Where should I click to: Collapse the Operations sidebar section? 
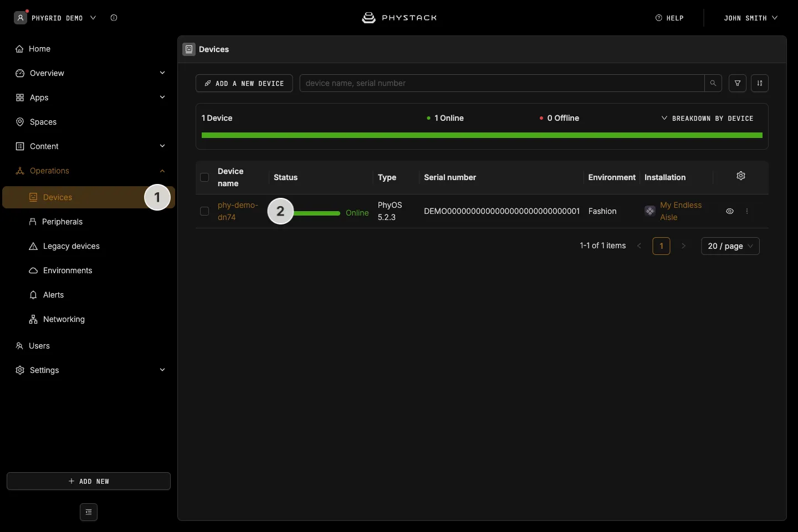click(89, 171)
